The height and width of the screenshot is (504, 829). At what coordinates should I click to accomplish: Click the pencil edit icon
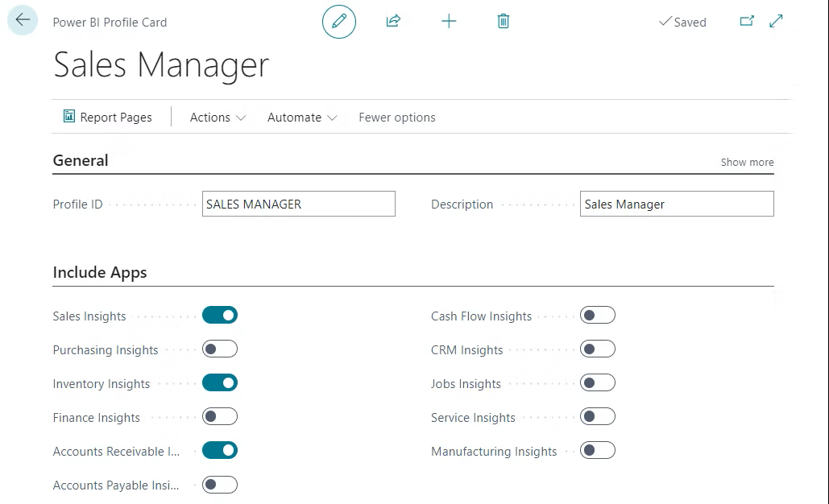click(339, 22)
